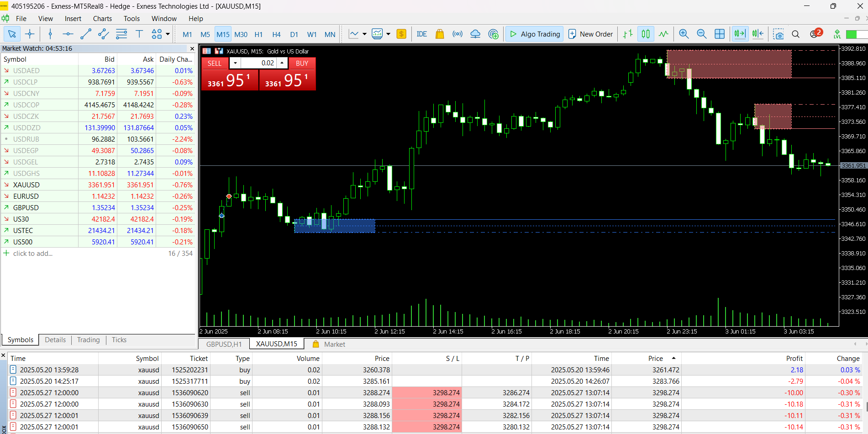The image size is (868, 434).
Task: Select the D1 timeframe button
Action: coord(294,34)
